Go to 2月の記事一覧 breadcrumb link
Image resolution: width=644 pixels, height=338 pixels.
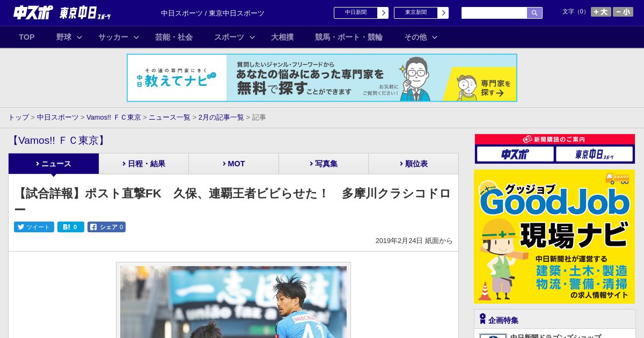221,117
